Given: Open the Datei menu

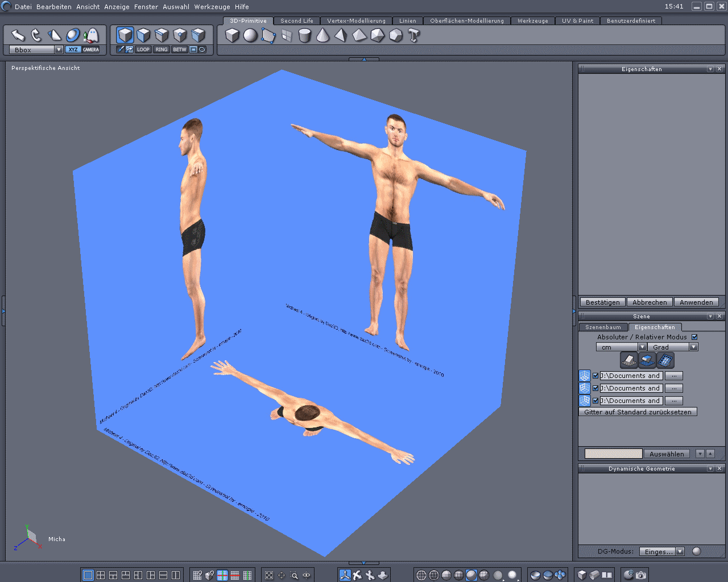Looking at the screenshot, I should click(x=23, y=7).
